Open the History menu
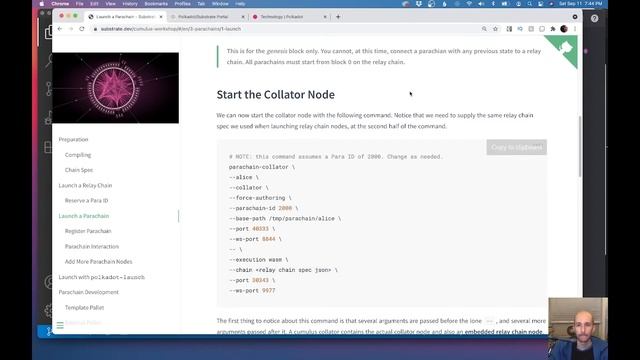The height and width of the screenshot is (360, 640). point(130,4)
